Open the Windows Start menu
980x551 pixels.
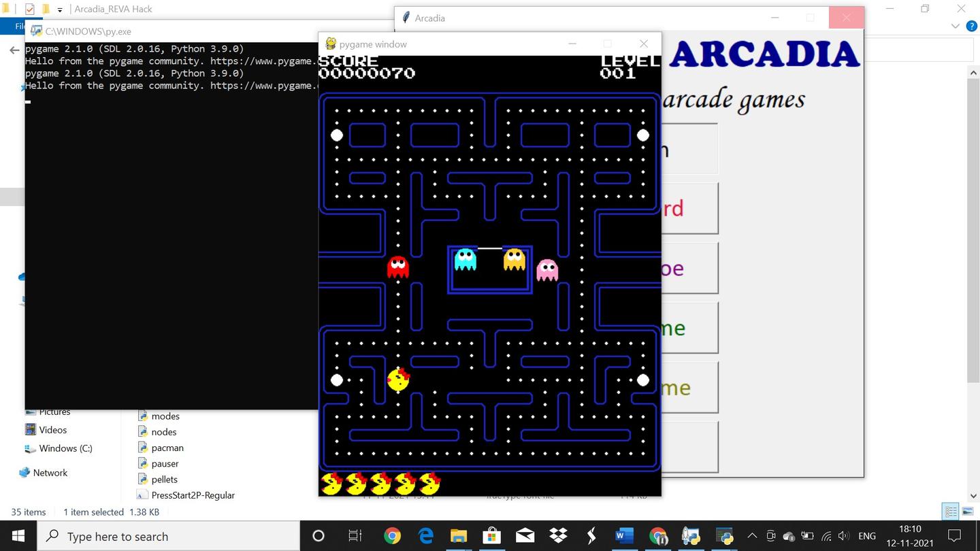click(18, 536)
